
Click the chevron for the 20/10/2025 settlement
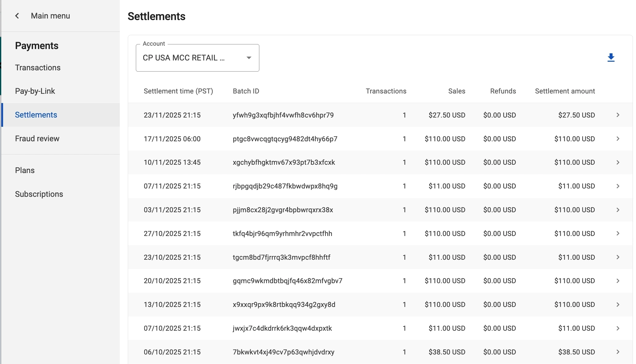(x=618, y=281)
